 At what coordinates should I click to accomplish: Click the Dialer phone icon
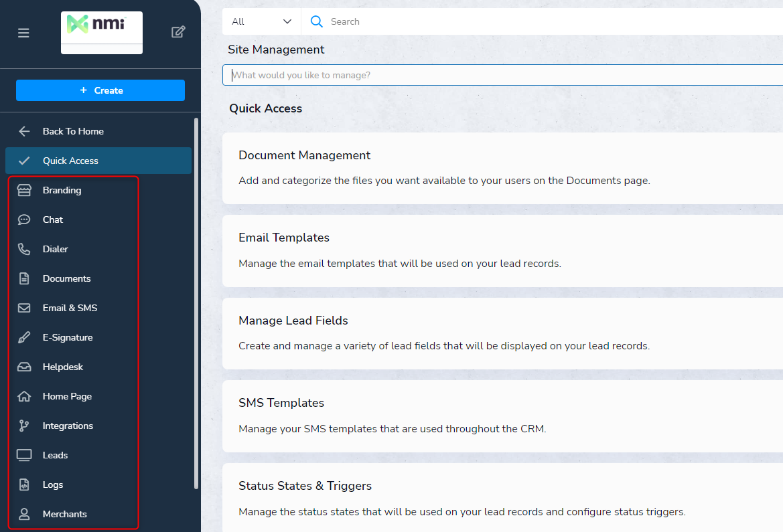pyautogui.click(x=24, y=249)
